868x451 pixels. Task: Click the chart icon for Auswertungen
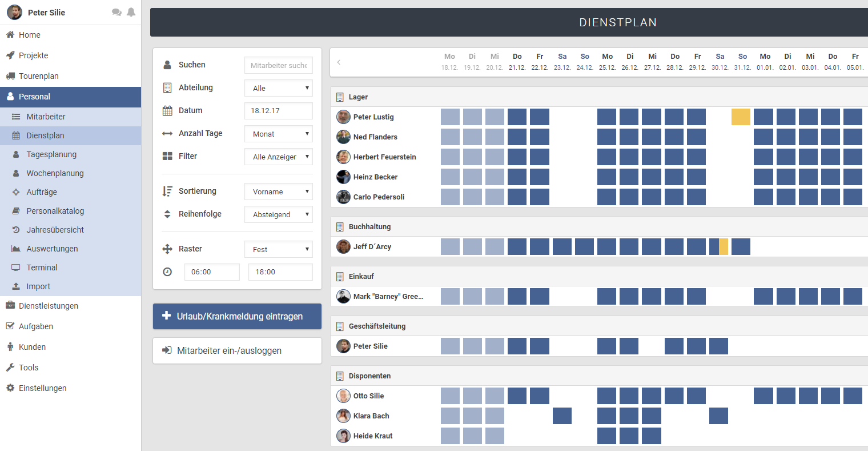[16, 249]
